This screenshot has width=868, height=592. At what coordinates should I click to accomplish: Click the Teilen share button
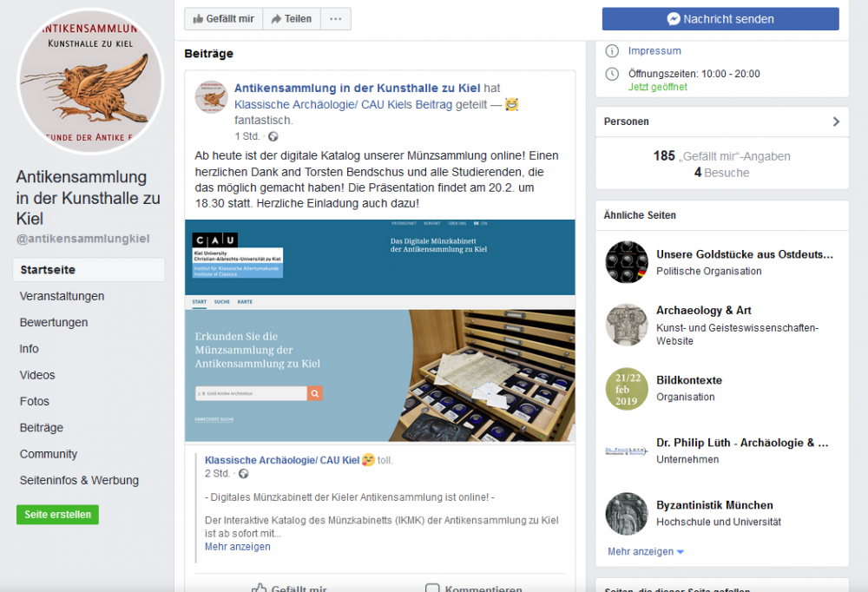pos(291,19)
